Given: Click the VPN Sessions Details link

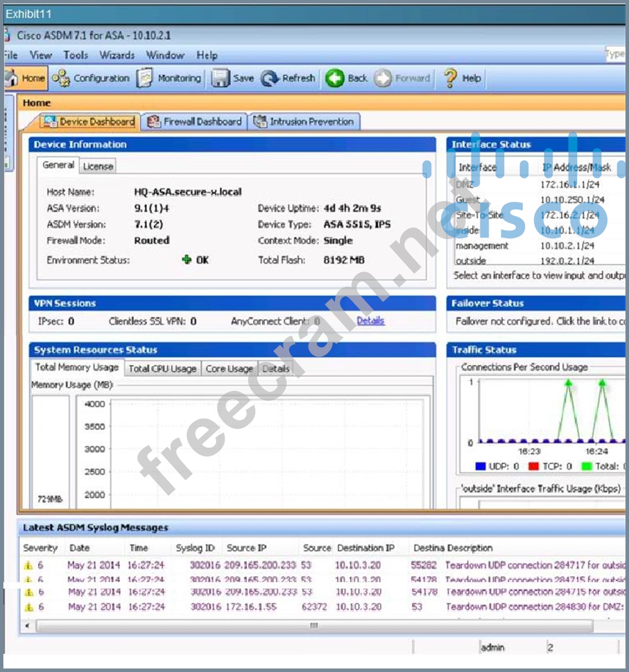Looking at the screenshot, I should coord(370,321).
